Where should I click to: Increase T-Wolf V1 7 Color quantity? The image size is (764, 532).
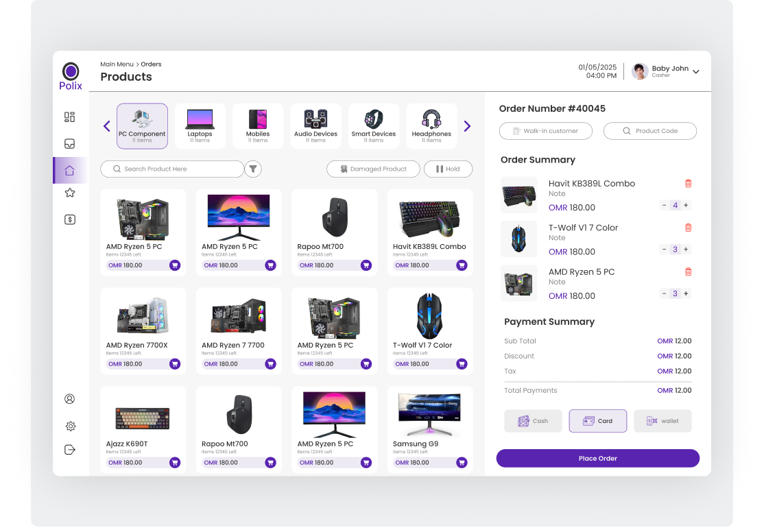point(686,250)
